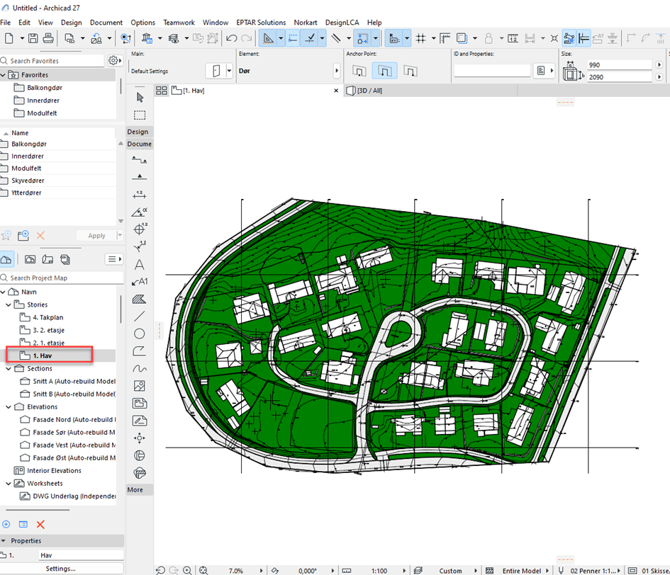This screenshot has width=670, height=575.
Task: Collapse the Stories tree folder
Action: click(x=9, y=304)
